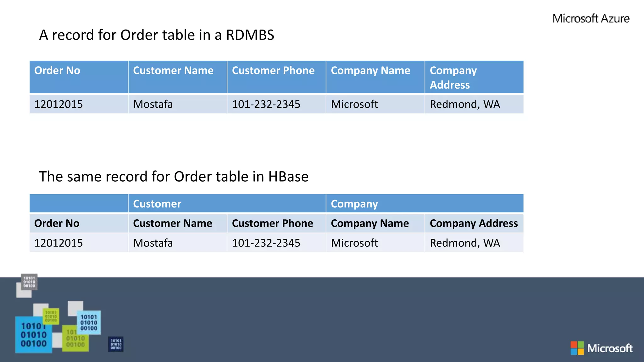Click the 'Customer Phone' label in the HBase table
Image resolution: width=644 pixels, height=362 pixels.
(276, 223)
